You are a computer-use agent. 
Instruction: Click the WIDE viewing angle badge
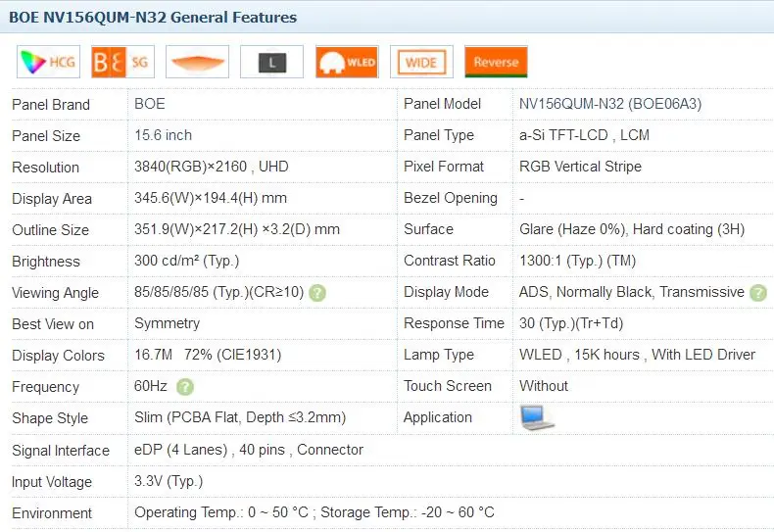point(420,62)
